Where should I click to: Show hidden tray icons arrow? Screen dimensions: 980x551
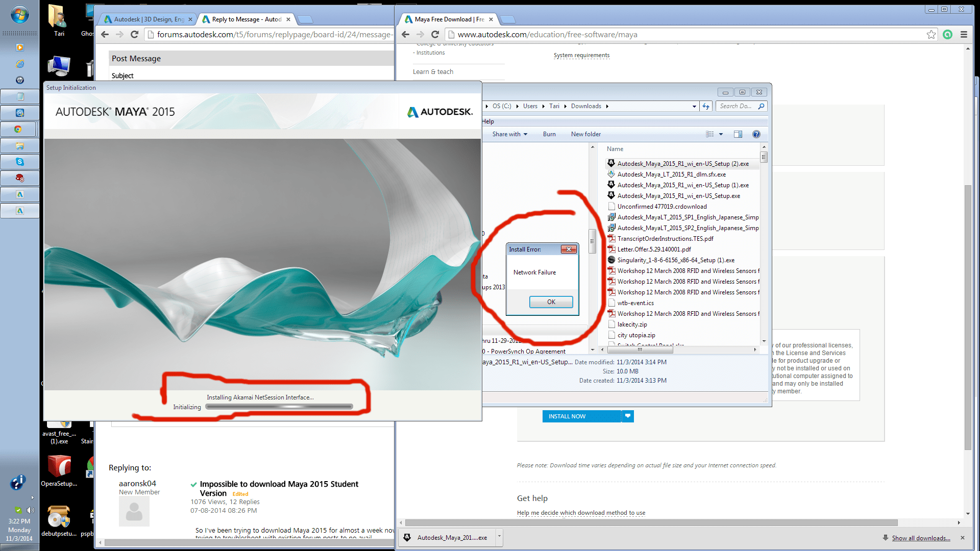click(x=32, y=497)
